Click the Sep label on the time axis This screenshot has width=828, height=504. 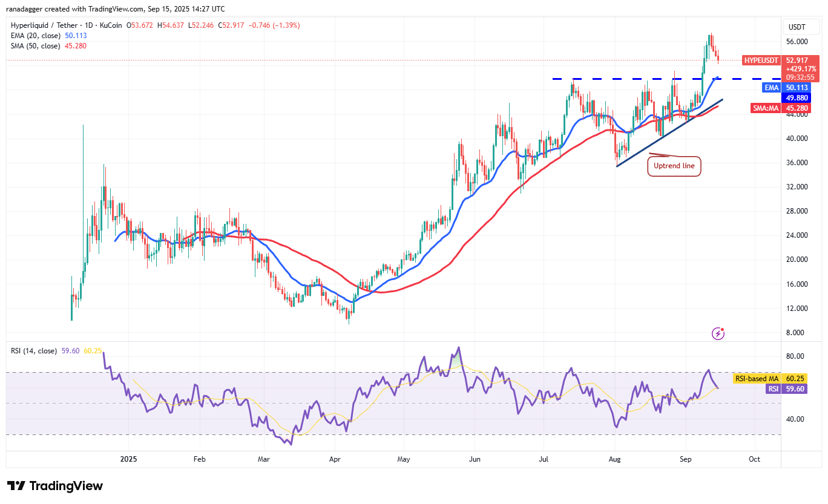pos(686,459)
